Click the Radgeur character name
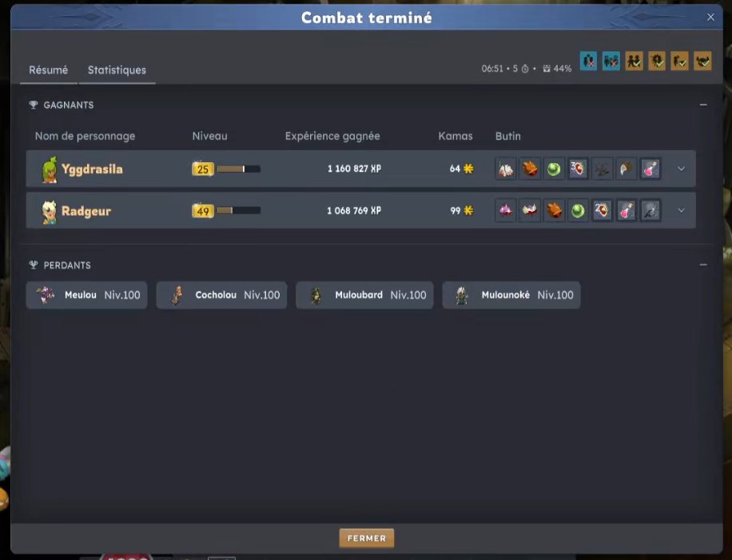This screenshot has width=732, height=560. pos(86,211)
